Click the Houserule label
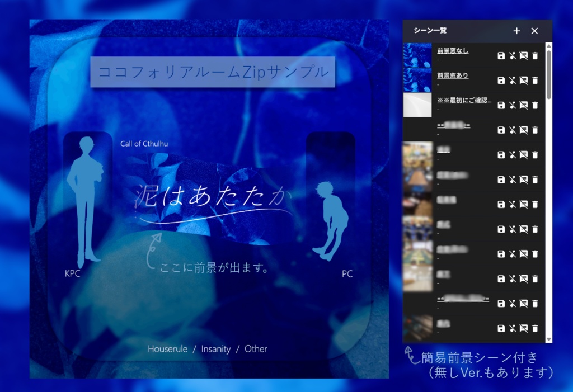The image size is (573, 392). click(167, 350)
